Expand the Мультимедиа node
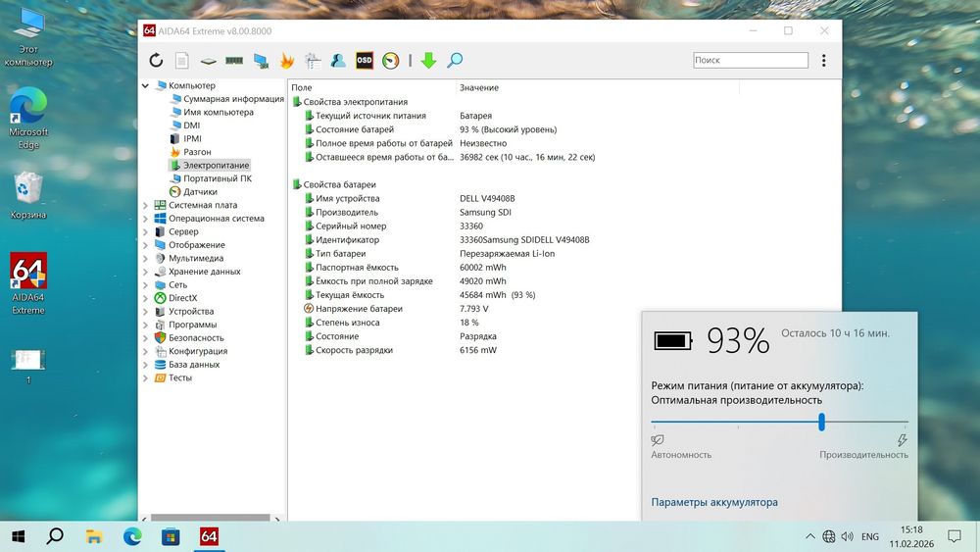Screen dimensions: 980x552 (146, 258)
